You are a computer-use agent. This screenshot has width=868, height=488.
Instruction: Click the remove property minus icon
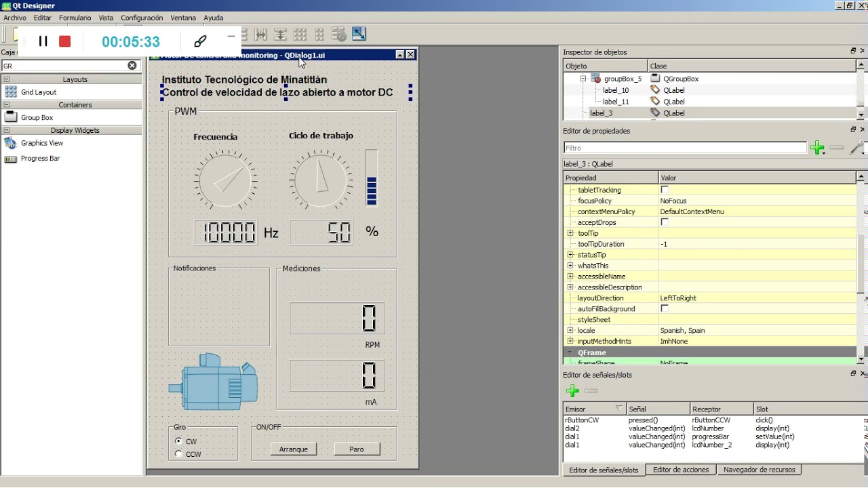837,148
